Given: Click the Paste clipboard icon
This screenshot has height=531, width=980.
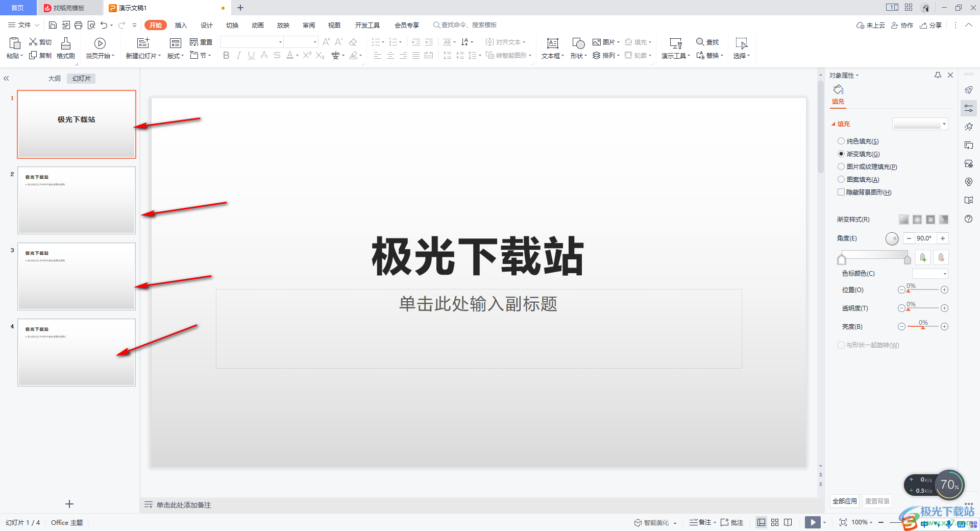Looking at the screenshot, I should click(15, 43).
